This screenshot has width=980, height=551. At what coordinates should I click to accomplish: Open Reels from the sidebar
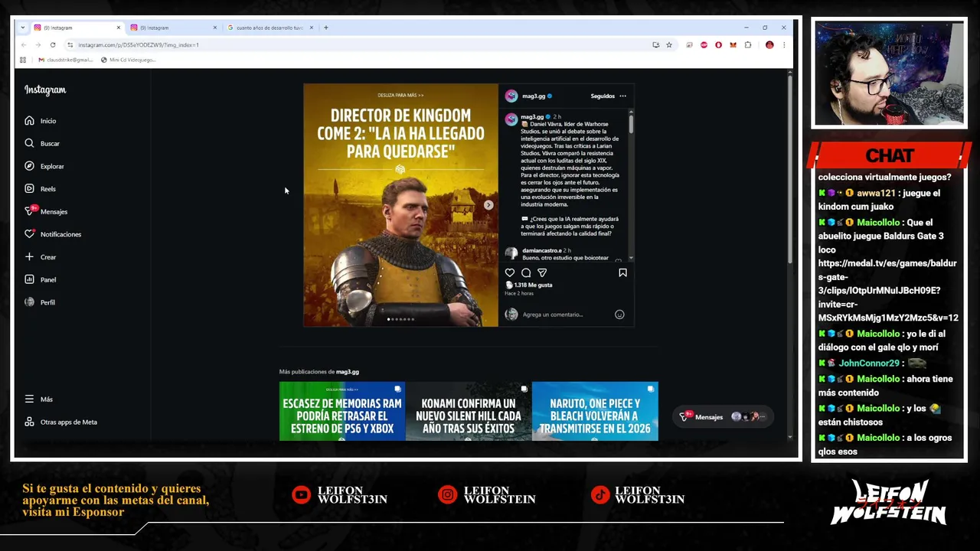point(40,188)
